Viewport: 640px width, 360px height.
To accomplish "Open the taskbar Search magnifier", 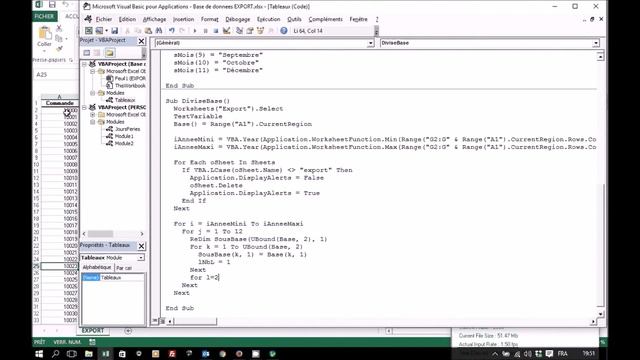I will pyautogui.click(x=56, y=354).
